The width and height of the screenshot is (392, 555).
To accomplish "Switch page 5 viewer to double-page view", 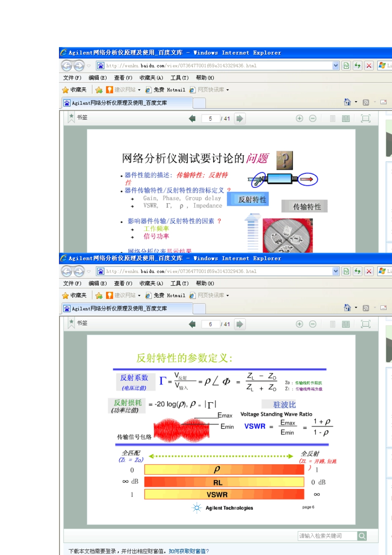I will pos(346,119).
